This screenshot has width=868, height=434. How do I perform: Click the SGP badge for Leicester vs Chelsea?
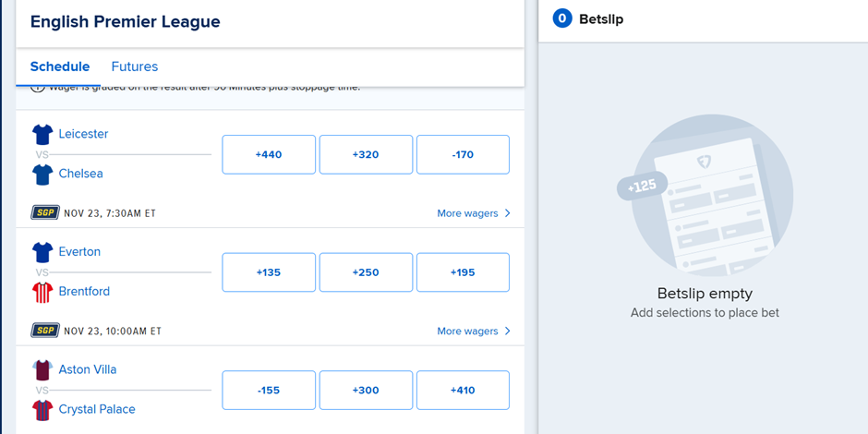(45, 212)
